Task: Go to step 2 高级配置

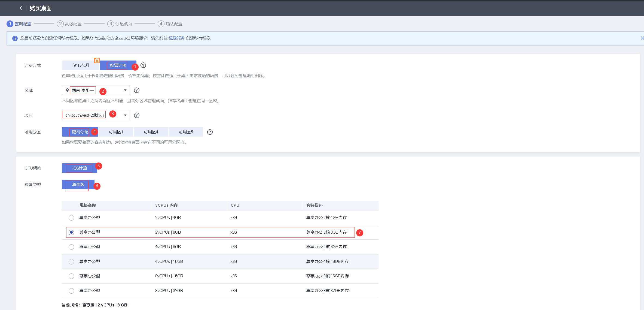Action: [x=69, y=24]
